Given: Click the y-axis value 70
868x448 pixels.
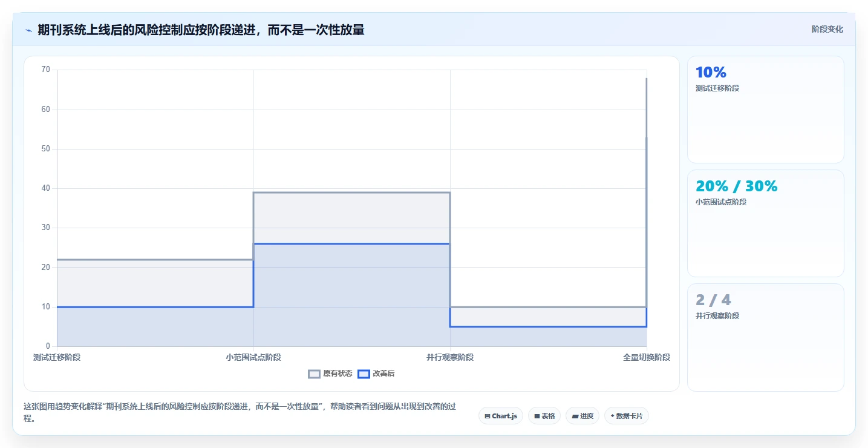Looking at the screenshot, I should coord(46,70).
